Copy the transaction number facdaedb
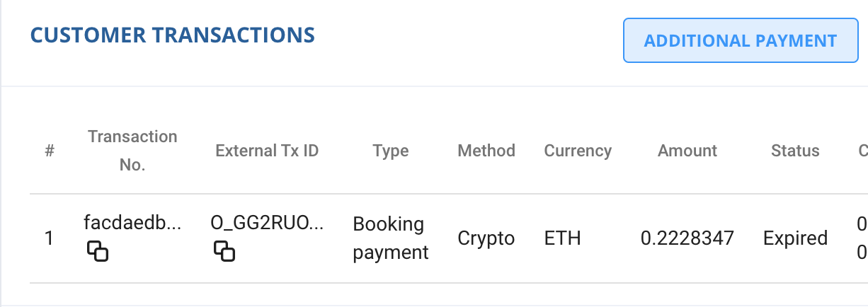This screenshot has height=307, width=868. (x=98, y=251)
